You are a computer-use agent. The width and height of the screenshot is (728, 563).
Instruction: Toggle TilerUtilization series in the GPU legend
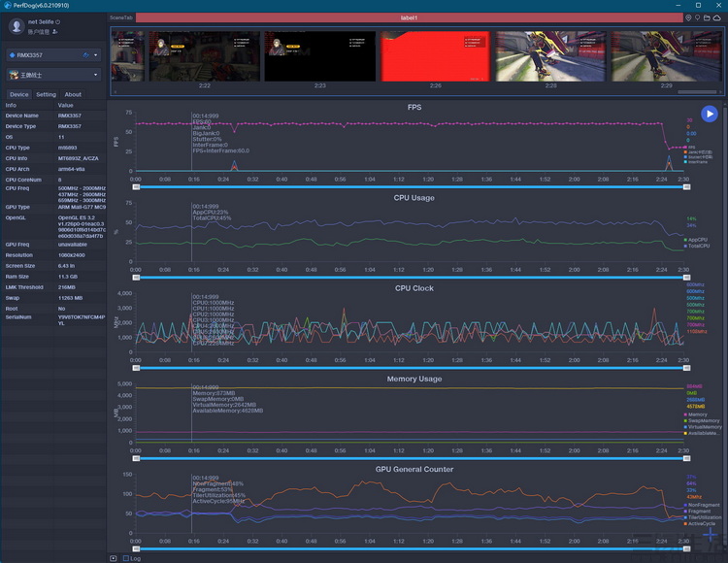pos(703,517)
